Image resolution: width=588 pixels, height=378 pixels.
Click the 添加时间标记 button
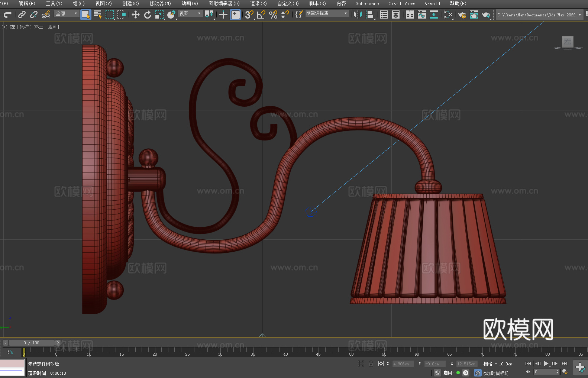coord(495,373)
